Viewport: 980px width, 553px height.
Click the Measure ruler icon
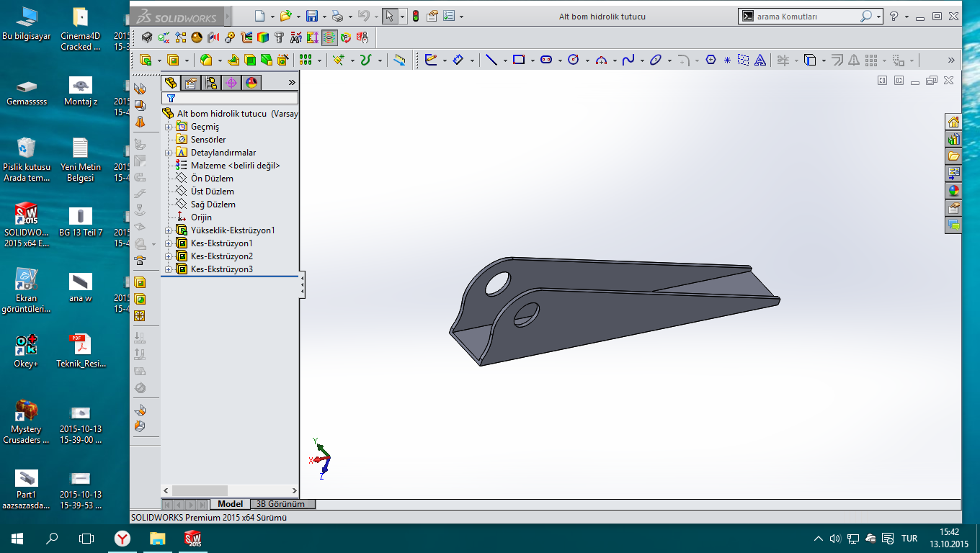(400, 60)
